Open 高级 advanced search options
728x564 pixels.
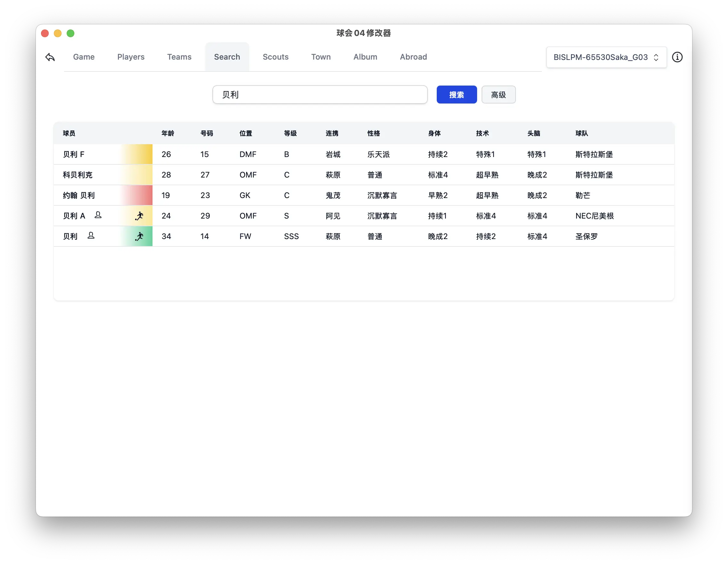pos(498,94)
